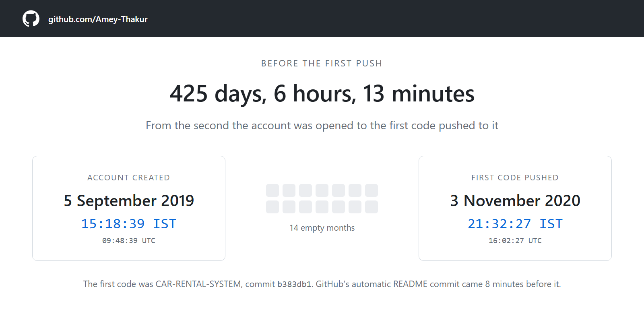
Task: Click the last square in bottom month row
Action: (x=372, y=207)
